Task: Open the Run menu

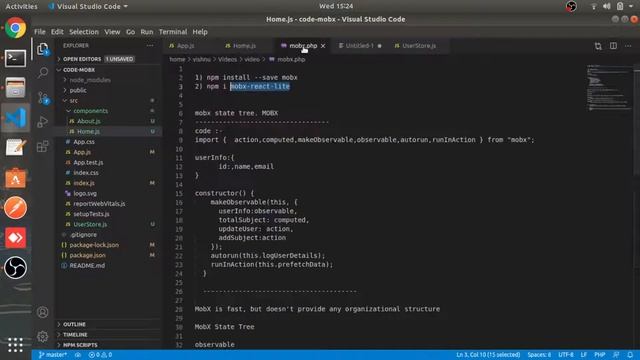Action: [x=147, y=32]
